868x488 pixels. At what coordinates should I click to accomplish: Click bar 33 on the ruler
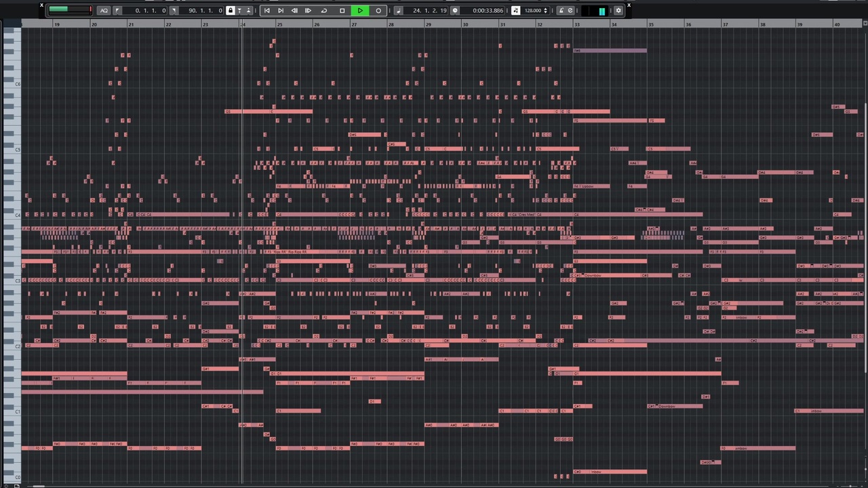coord(578,24)
